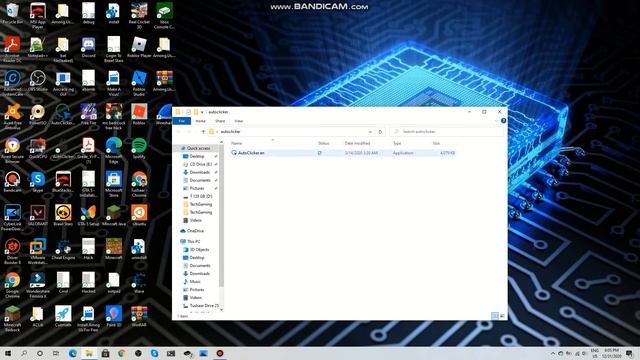Open the Home ribbon tab
This screenshot has height=360, width=640.
tap(200, 121)
